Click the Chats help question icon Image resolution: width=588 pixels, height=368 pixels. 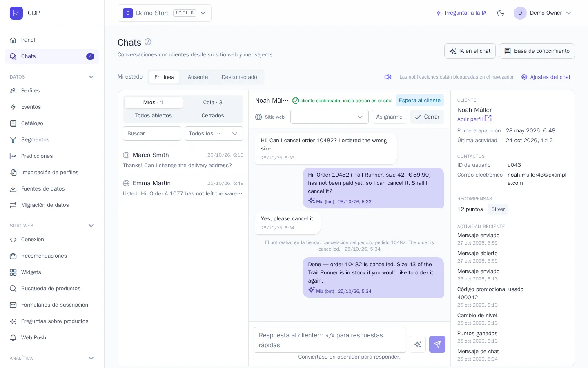pos(148,42)
